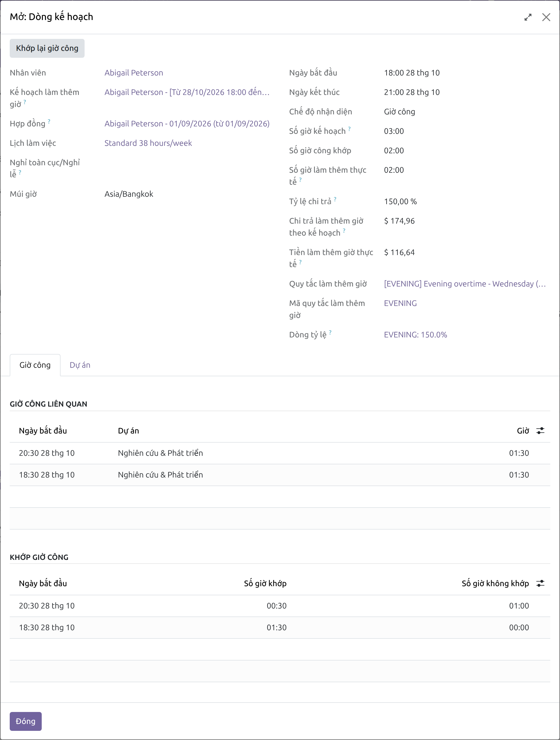
Task: Open the Evening overtime - Wednesday rule link
Action: point(465,284)
